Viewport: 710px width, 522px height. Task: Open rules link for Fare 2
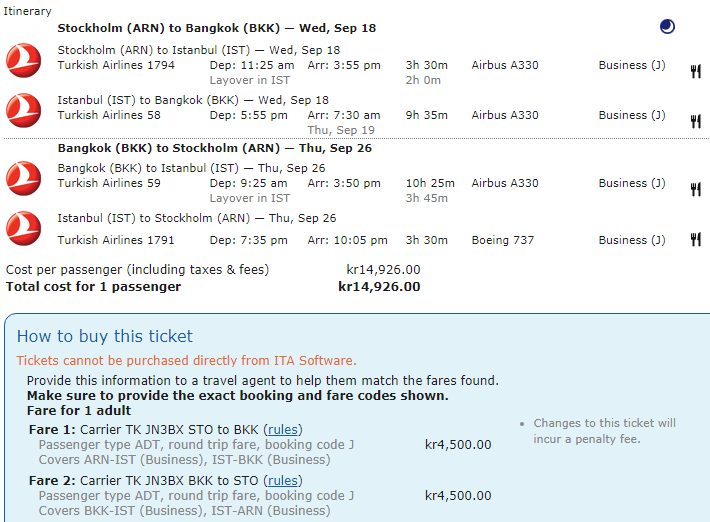coord(283,481)
